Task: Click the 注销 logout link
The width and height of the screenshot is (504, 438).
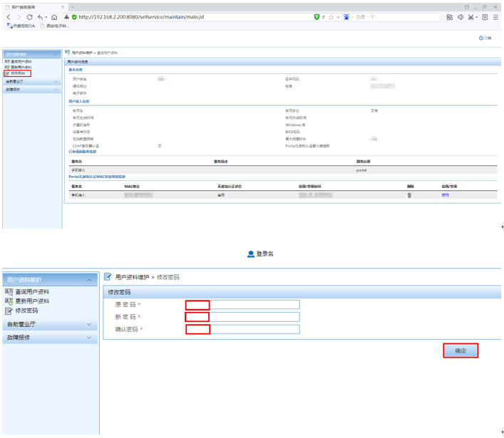Action: (485, 38)
